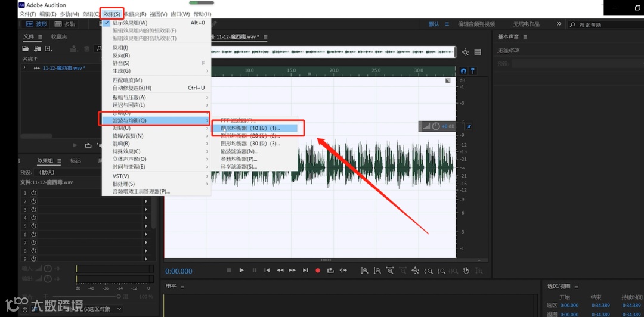Open effect slot 4 arrow menu
Viewport: 644px width, 317px height.
coord(146,217)
